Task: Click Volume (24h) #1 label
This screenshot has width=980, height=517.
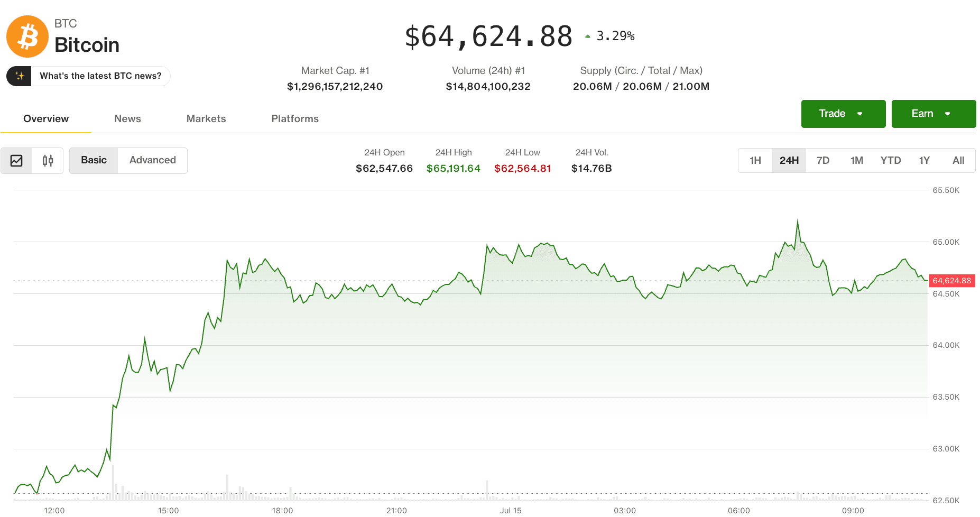Action: pos(488,71)
